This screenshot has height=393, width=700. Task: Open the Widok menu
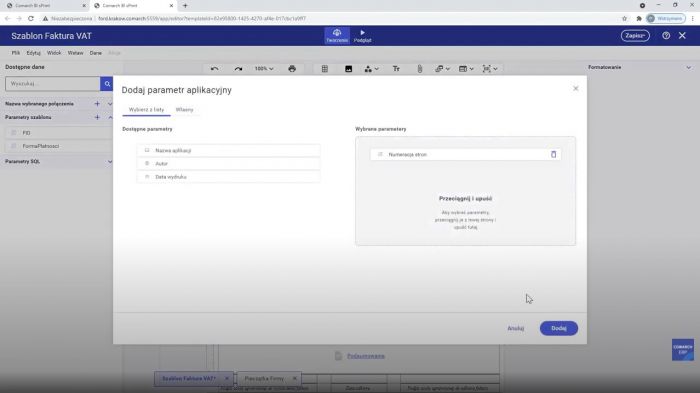coord(54,53)
